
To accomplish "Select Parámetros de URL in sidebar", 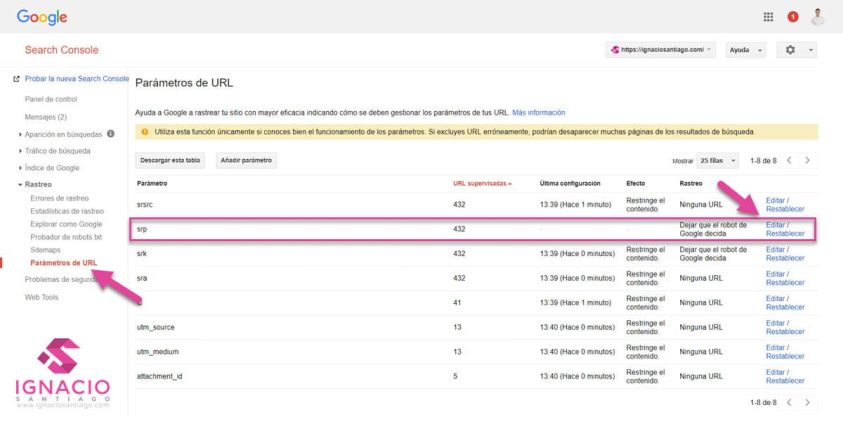I will (x=63, y=263).
